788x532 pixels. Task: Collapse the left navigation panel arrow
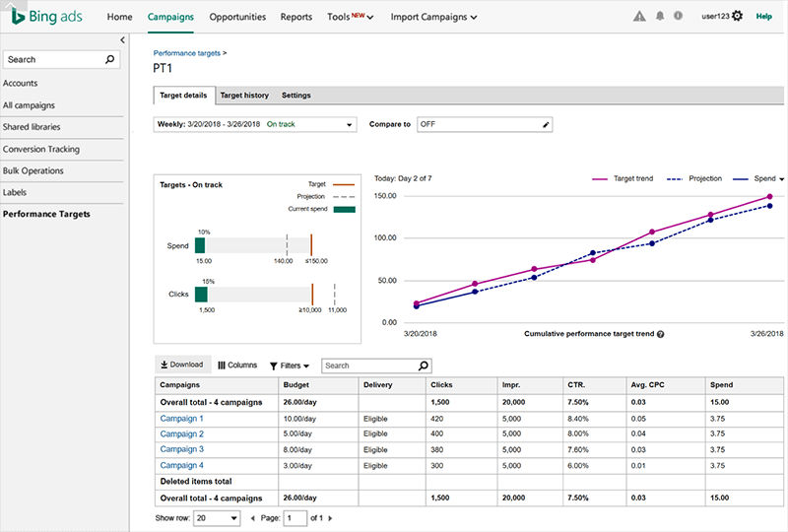click(122, 39)
